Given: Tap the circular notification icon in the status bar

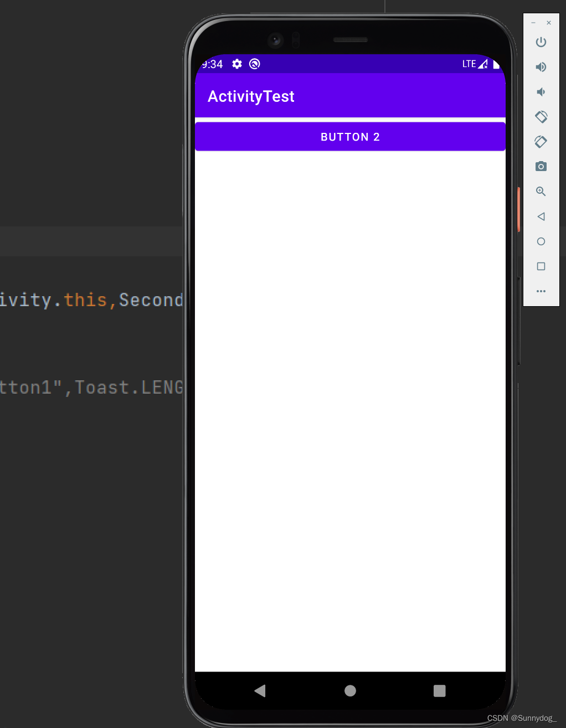Looking at the screenshot, I should (x=255, y=64).
